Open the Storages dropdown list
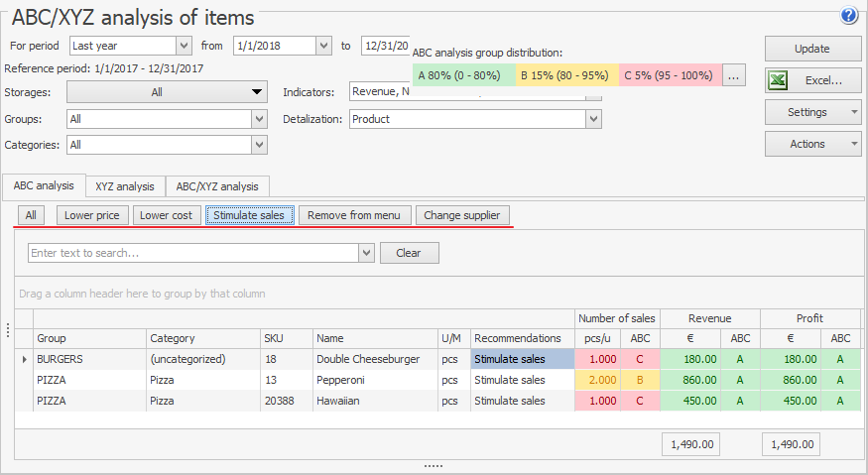The height and width of the screenshot is (475, 868). [x=258, y=92]
